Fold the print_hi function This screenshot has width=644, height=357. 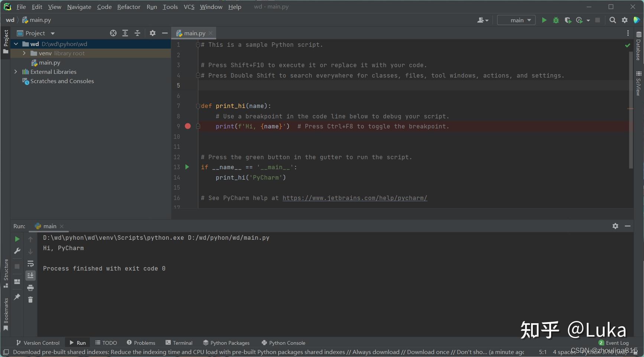(x=198, y=106)
